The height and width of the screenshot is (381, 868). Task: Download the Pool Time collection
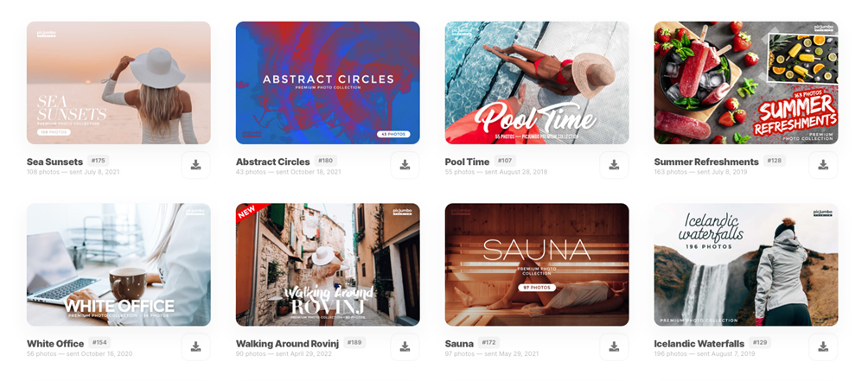[x=614, y=165]
